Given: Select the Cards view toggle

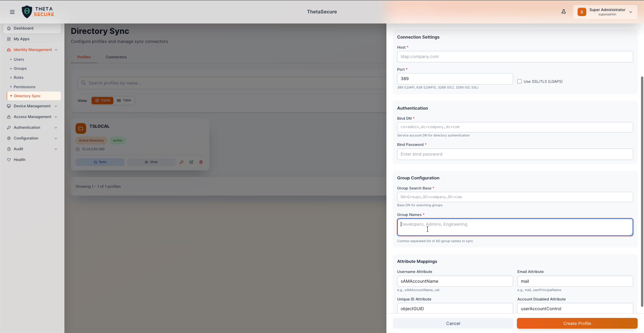Looking at the screenshot, I should click(x=103, y=100).
